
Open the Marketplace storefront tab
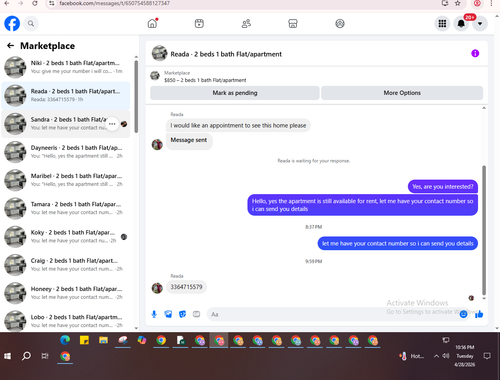click(293, 23)
